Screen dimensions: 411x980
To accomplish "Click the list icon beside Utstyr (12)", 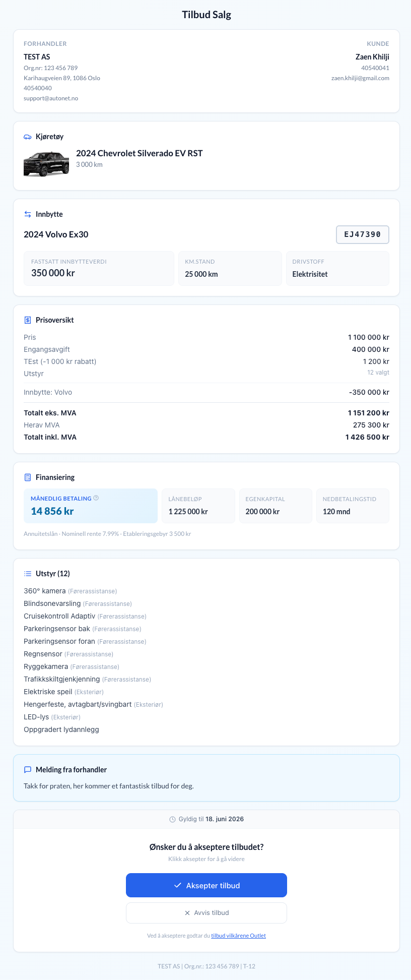I will coord(28,574).
